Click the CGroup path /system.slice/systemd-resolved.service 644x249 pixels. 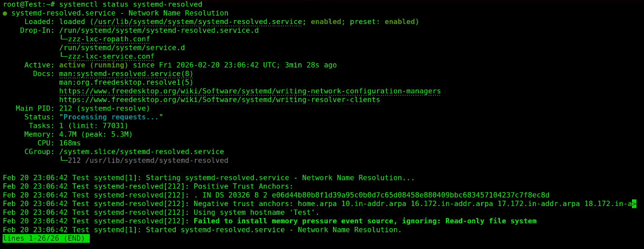point(142,152)
